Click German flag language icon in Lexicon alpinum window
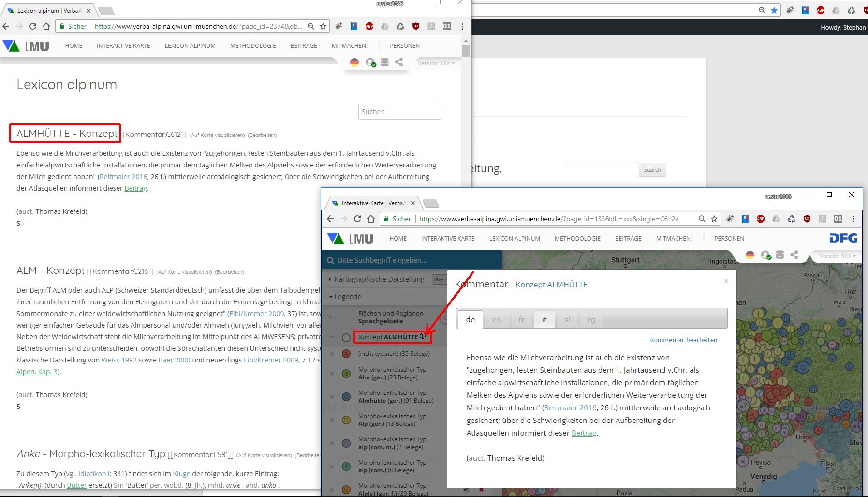868x497 pixels. pyautogui.click(x=354, y=62)
